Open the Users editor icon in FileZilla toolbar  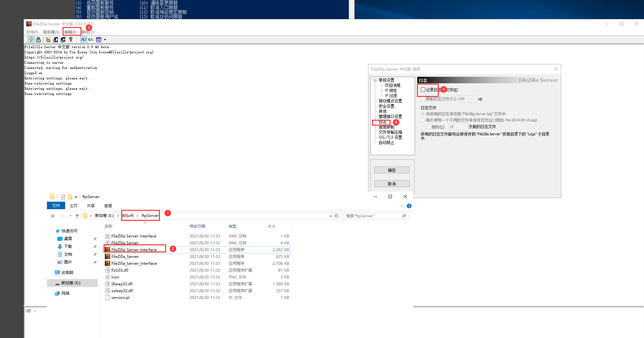(56, 40)
